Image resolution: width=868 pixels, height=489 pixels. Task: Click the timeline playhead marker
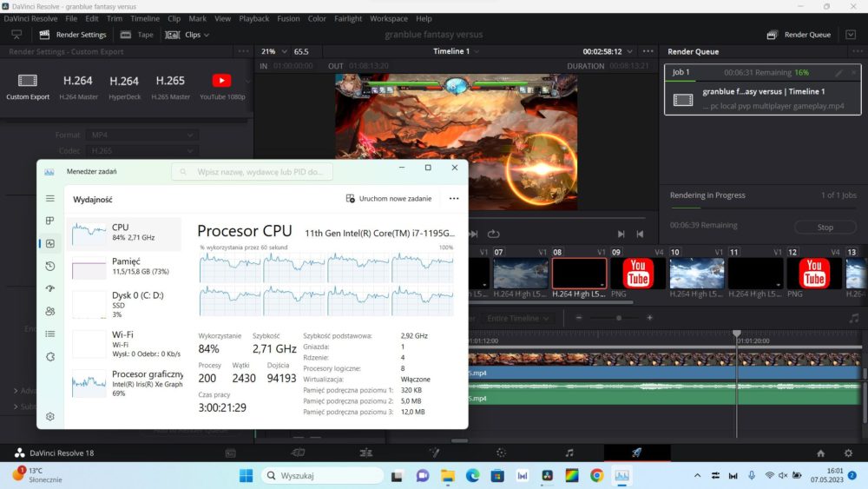tap(737, 334)
